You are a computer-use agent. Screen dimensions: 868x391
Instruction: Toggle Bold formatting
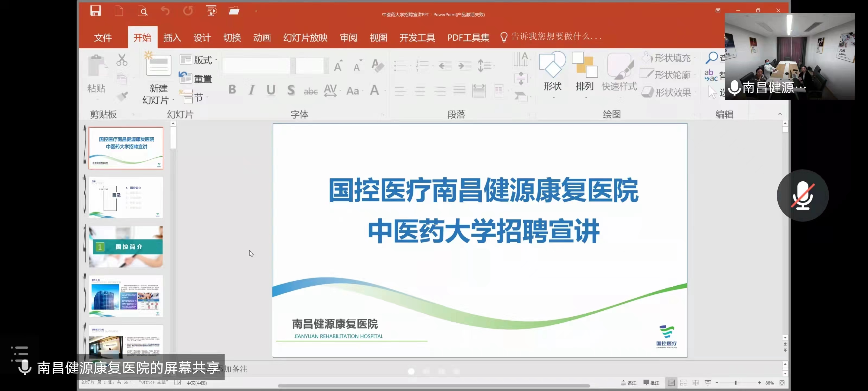[x=232, y=89]
